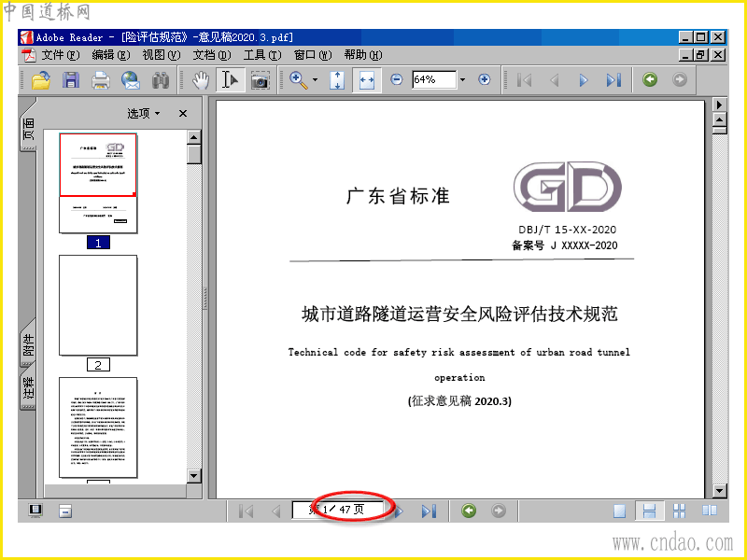Print the document with printer icon
This screenshot has height=560, width=747.
pos(101,80)
